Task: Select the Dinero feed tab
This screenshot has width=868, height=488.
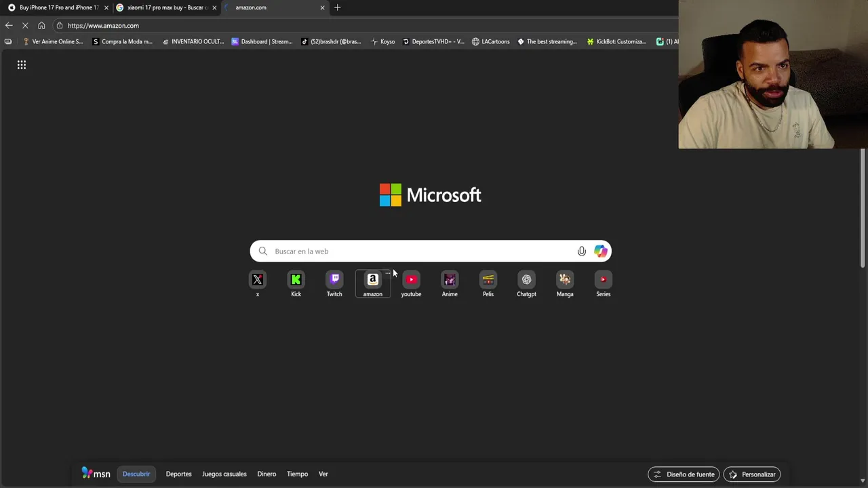Action: pyautogui.click(x=267, y=474)
